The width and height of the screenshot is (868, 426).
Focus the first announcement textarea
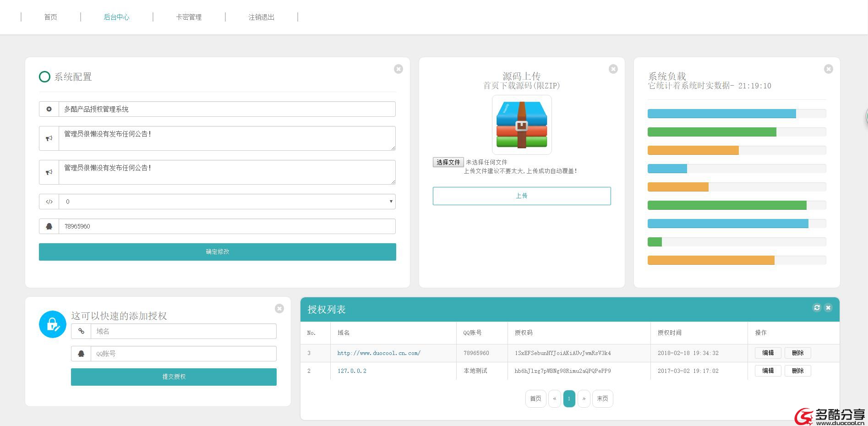pos(227,138)
